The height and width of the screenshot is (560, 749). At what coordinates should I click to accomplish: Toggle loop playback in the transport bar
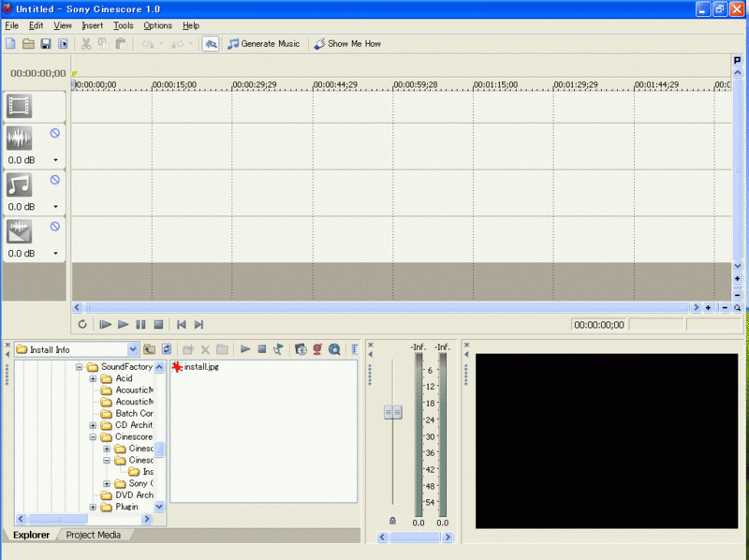(x=82, y=324)
